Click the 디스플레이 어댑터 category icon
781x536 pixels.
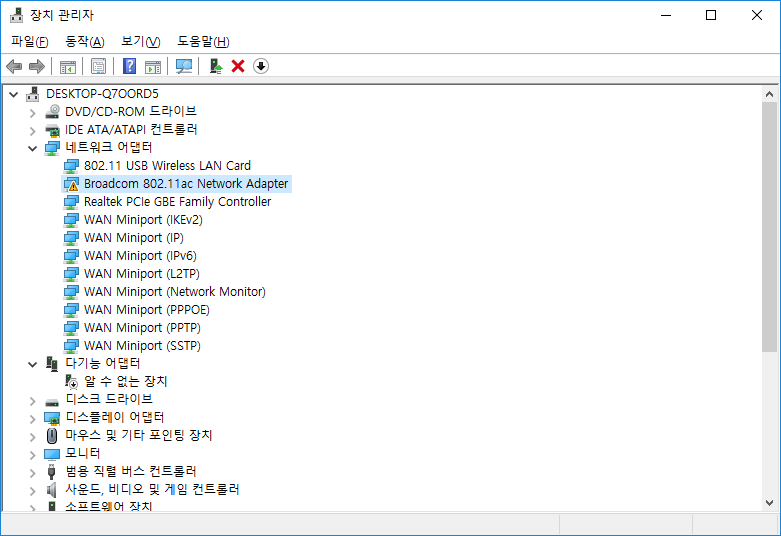tap(52, 418)
